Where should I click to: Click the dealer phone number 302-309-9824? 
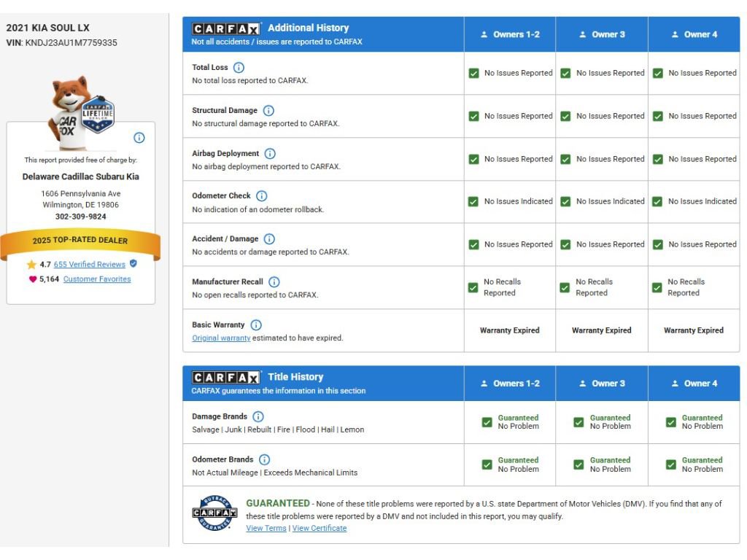(x=80, y=217)
